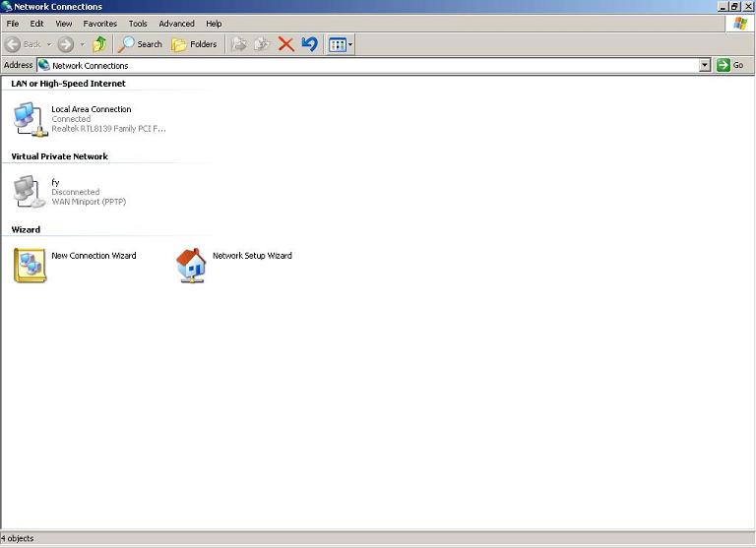Screen dimensions: 756x548
Task: Select the fy VPN connection icon
Action: point(30,191)
